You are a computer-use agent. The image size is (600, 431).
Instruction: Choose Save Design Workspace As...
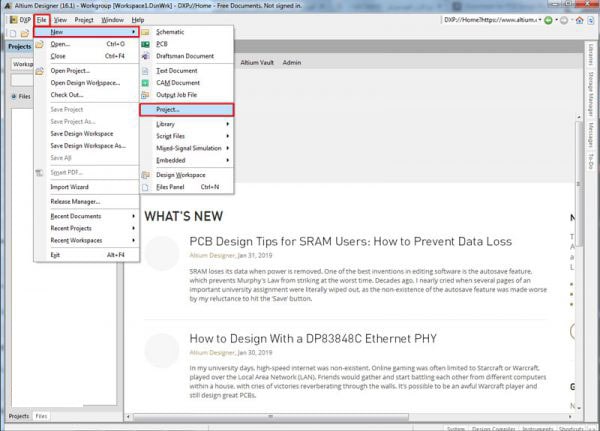(87, 146)
